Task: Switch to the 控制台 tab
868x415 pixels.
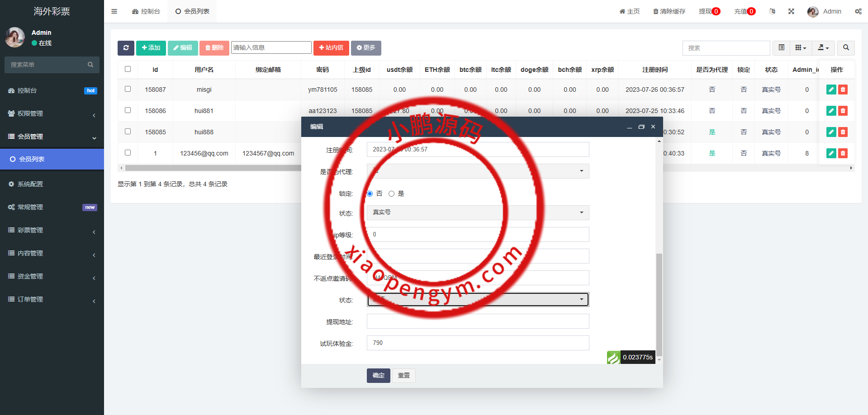Action: tap(146, 11)
